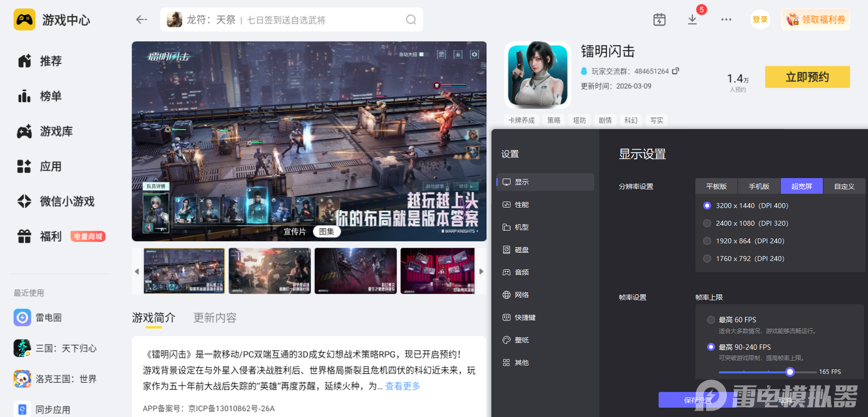Click the 游戏中心 gamepad logo
Viewport: 868px width, 417px height.
click(x=25, y=20)
